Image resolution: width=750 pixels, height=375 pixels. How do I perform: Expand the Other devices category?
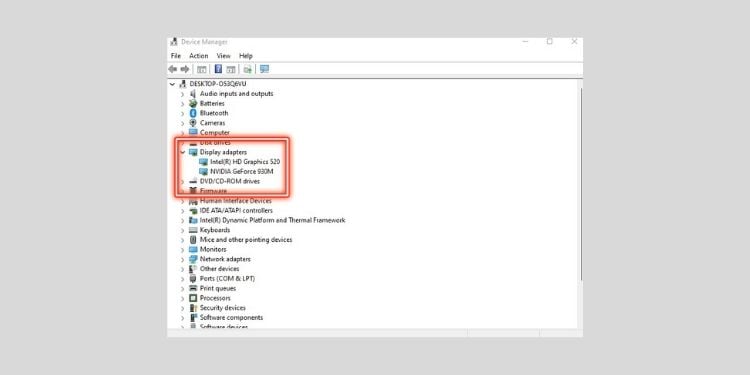pos(182,269)
